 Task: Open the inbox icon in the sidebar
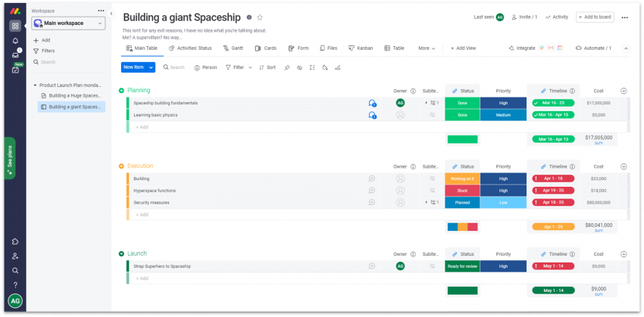tap(15, 54)
